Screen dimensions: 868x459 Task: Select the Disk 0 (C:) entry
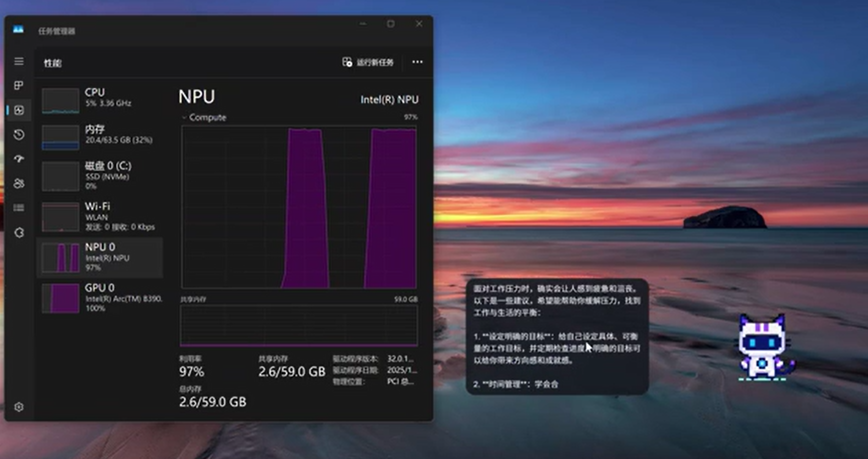(100, 176)
